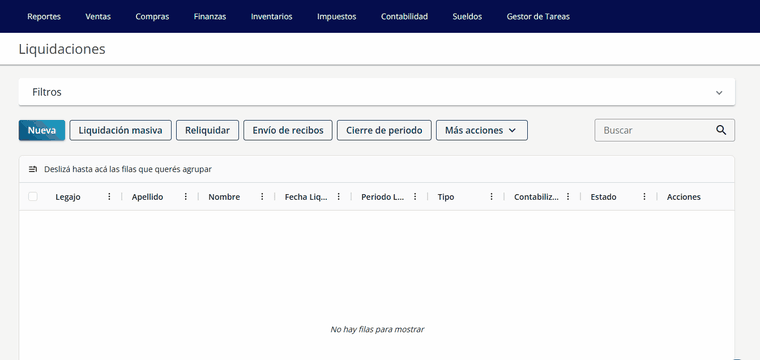Open Fecha Liq column options menu
Screen dimensions: 760x360
click(x=339, y=197)
